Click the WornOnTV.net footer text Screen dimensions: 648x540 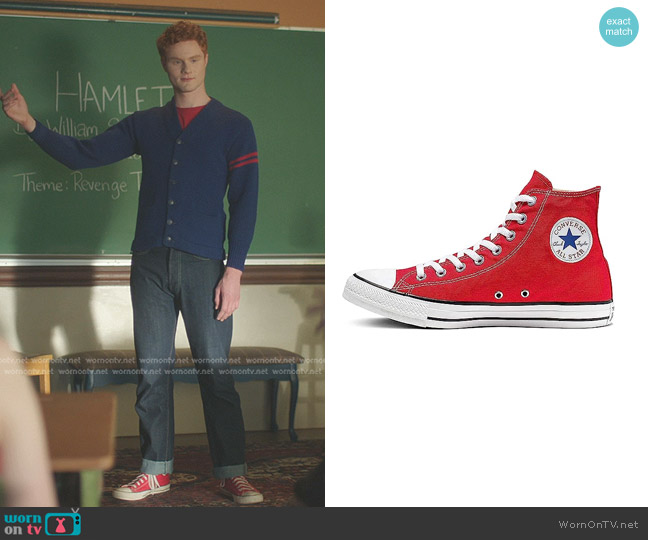(x=598, y=524)
